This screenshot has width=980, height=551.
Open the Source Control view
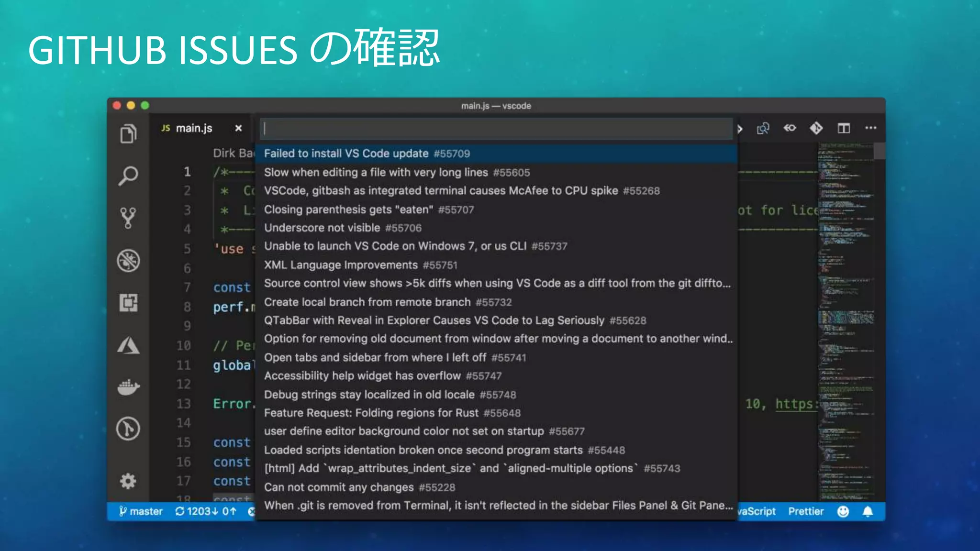point(128,218)
